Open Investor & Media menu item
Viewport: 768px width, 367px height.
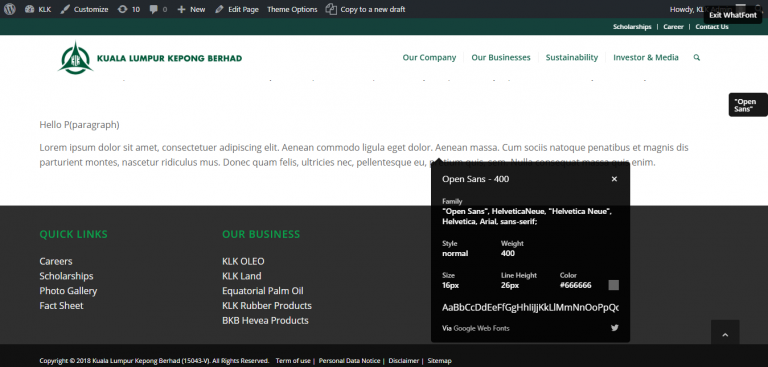(646, 57)
